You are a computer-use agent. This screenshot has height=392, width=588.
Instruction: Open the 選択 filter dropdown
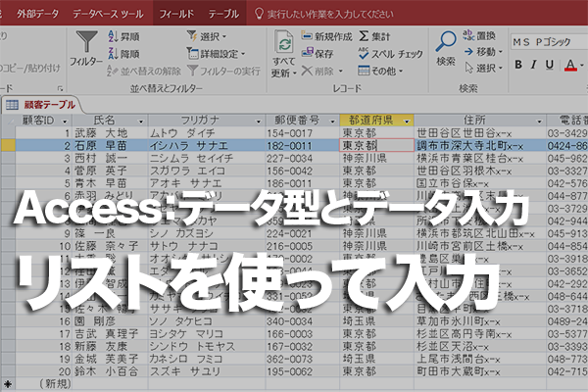pyautogui.click(x=207, y=36)
